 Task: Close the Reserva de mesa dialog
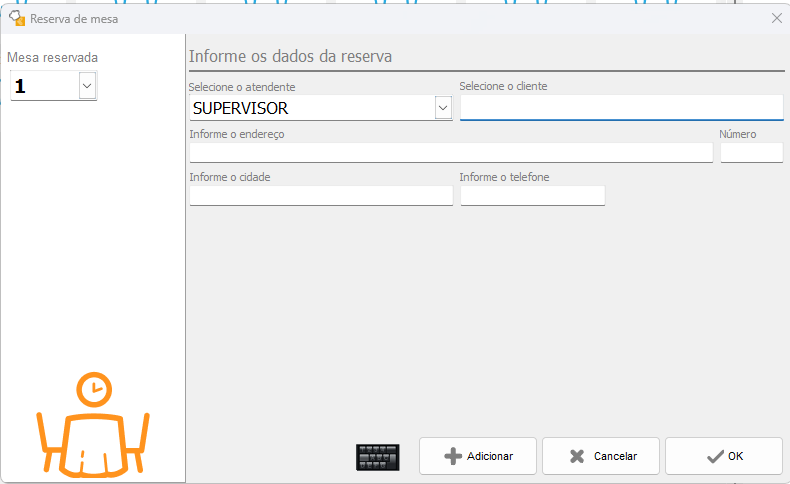[776, 17]
